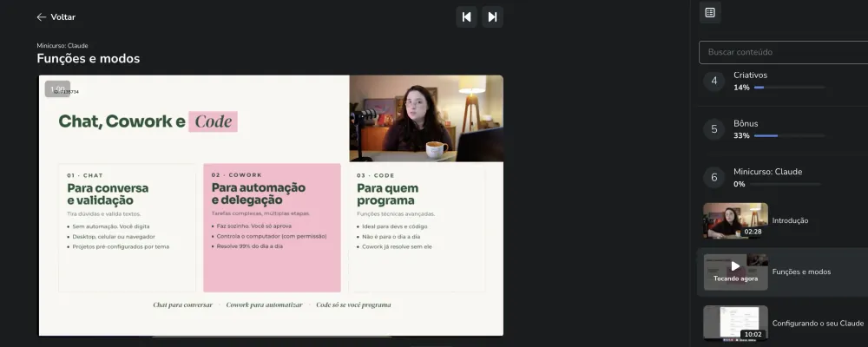This screenshot has height=347, width=868.
Task: Go back using the Voltar arrow
Action: [41, 17]
